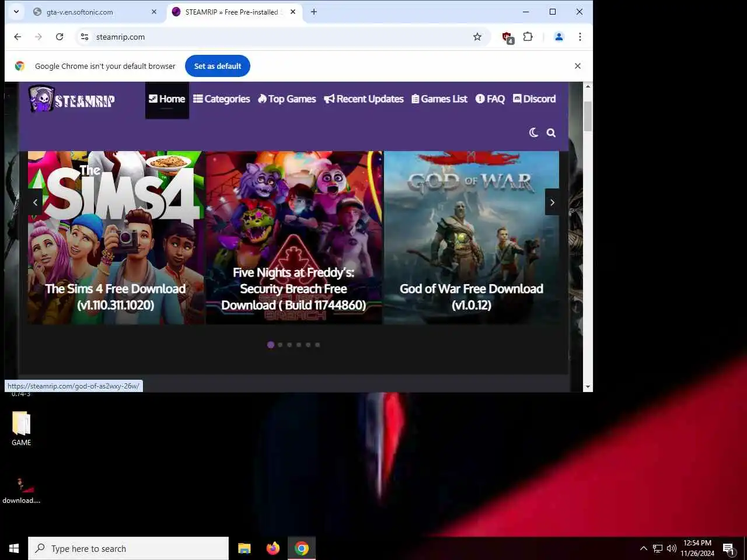
Task: Toggle dark mode moon icon
Action: pyautogui.click(x=533, y=133)
